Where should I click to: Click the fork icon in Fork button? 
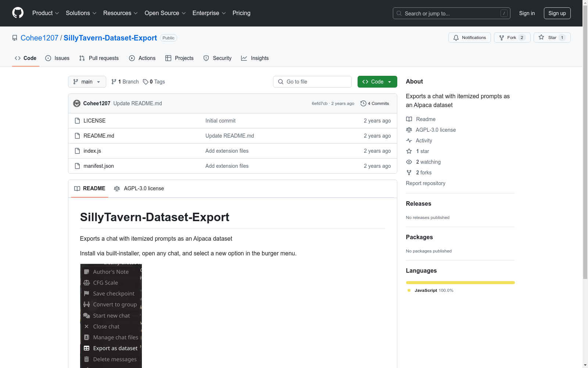[502, 38]
